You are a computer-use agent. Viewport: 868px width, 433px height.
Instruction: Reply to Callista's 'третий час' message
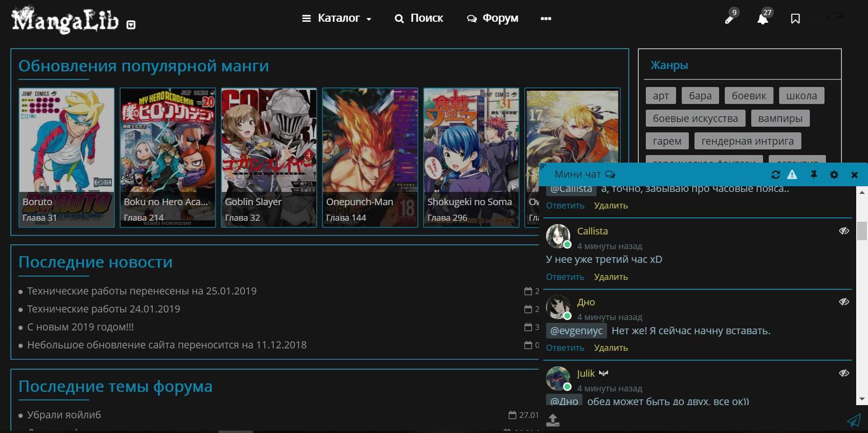click(565, 277)
